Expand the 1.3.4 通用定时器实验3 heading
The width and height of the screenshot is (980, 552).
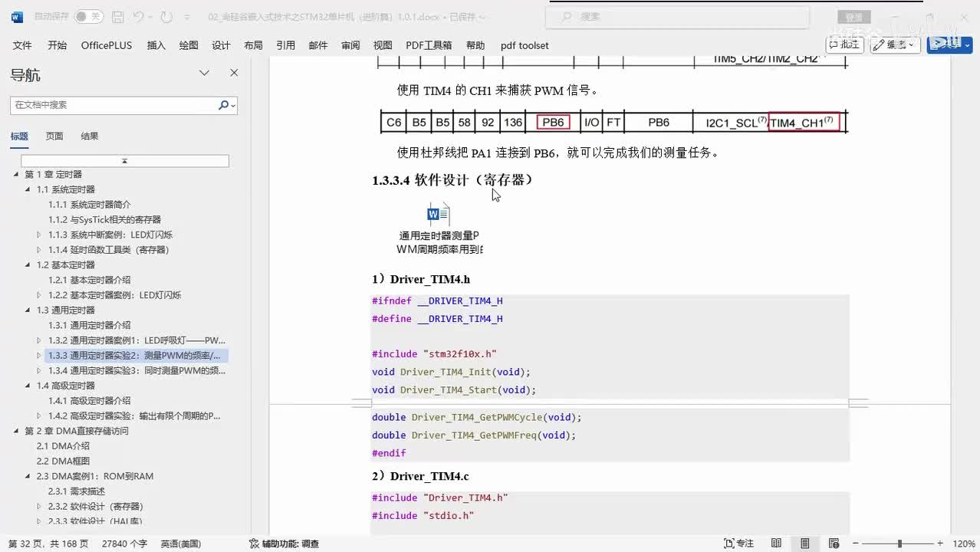coord(40,370)
